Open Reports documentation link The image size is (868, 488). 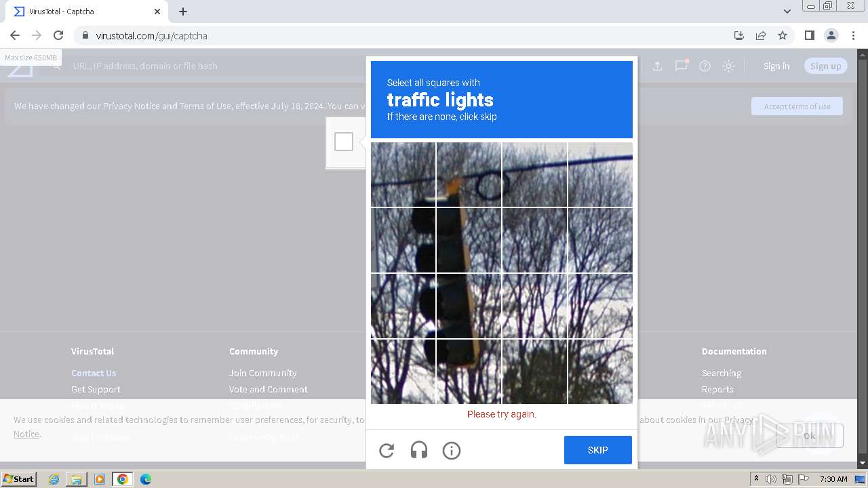pyautogui.click(x=717, y=389)
